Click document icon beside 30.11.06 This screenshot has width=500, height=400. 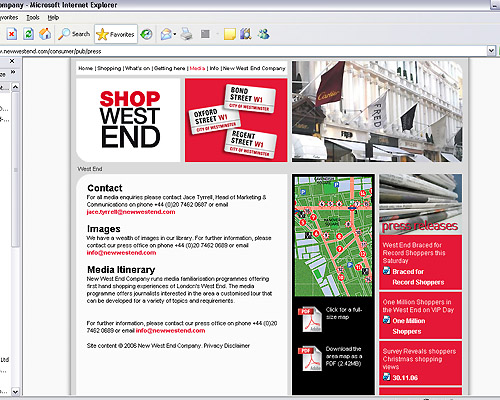[x=386, y=377]
